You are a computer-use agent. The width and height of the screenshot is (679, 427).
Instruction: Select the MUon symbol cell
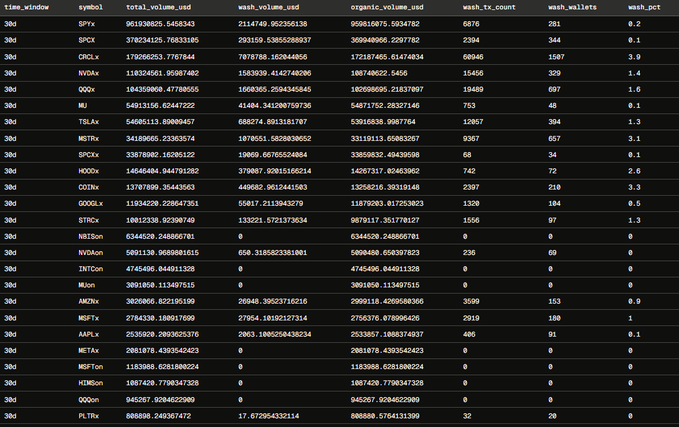click(x=87, y=285)
